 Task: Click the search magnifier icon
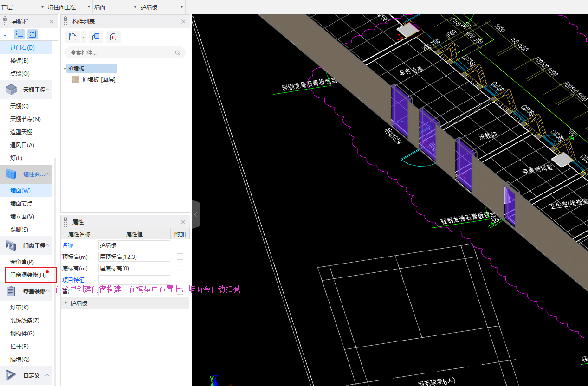(x=177, y=53)
